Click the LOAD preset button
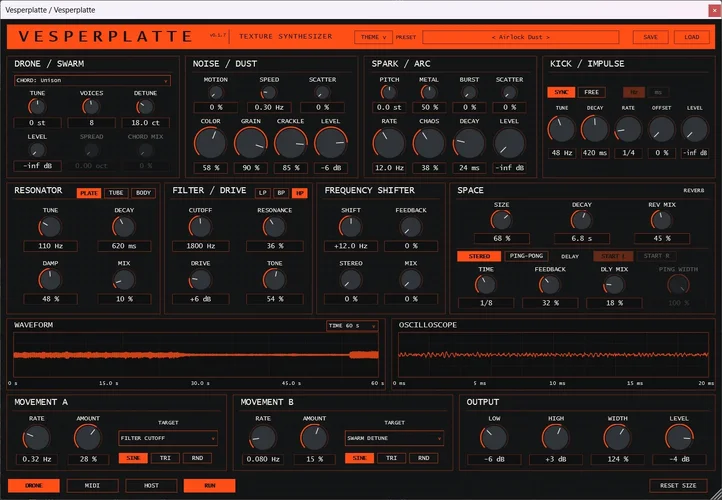This screenshot has height=500, width=722. pos(692,37)
